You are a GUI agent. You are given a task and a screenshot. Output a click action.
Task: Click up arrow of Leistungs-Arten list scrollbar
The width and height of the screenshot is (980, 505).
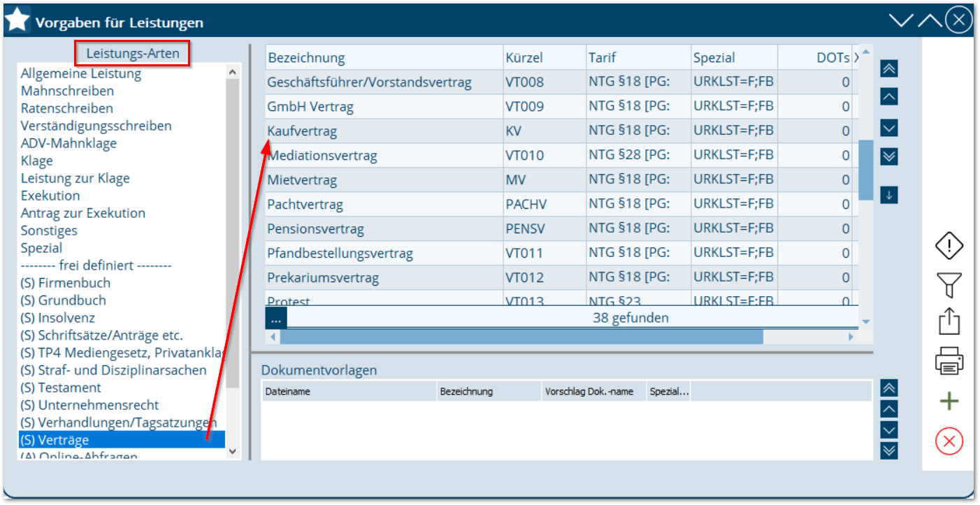(233, 71)
